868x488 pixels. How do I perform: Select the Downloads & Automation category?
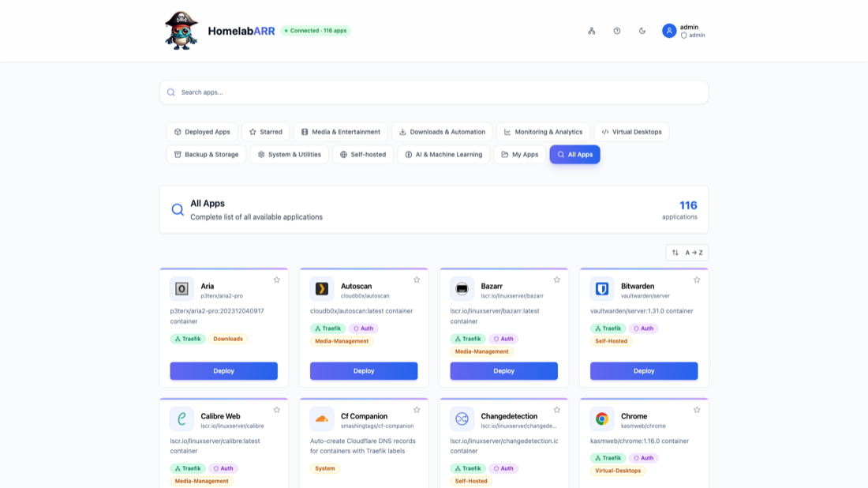(x=442, y=132)
